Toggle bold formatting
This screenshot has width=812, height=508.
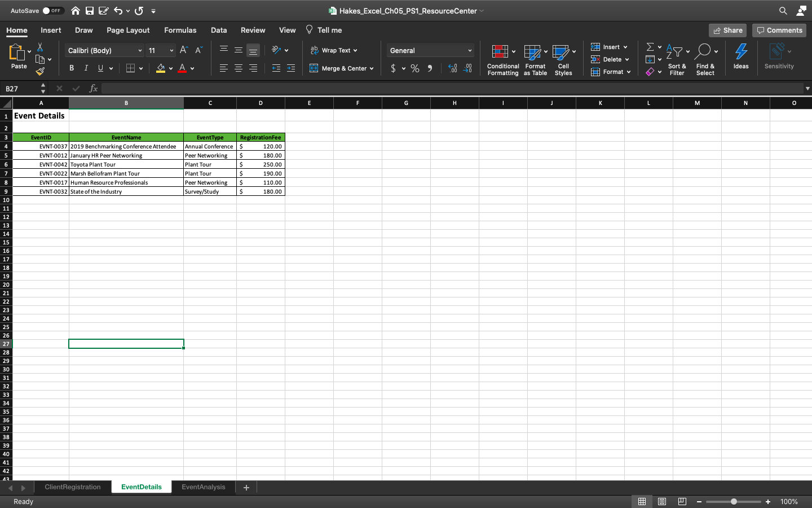pyautogui.click(x=72, y=68)
